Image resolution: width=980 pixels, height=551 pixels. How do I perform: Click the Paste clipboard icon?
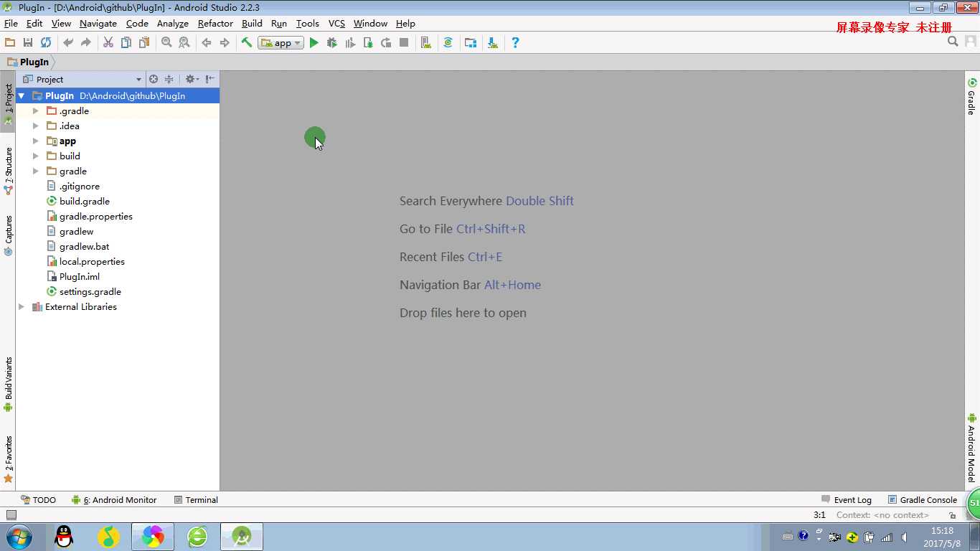coord(144,42)
